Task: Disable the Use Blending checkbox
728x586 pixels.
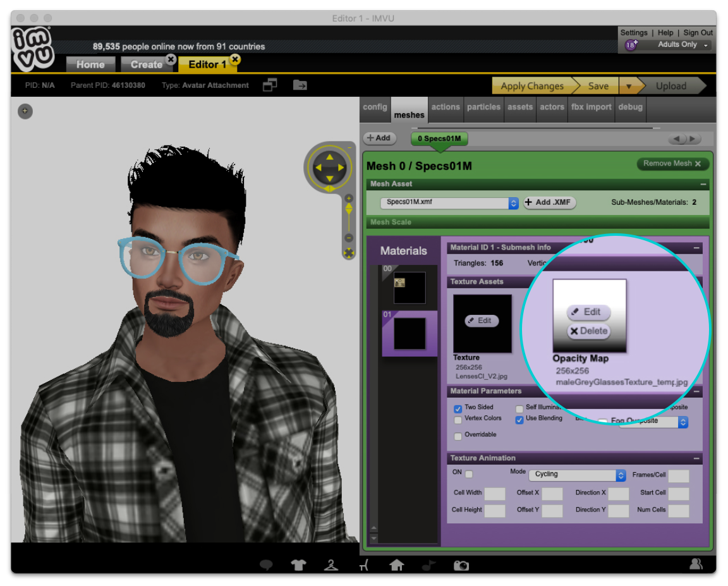Action: (519, 420)
